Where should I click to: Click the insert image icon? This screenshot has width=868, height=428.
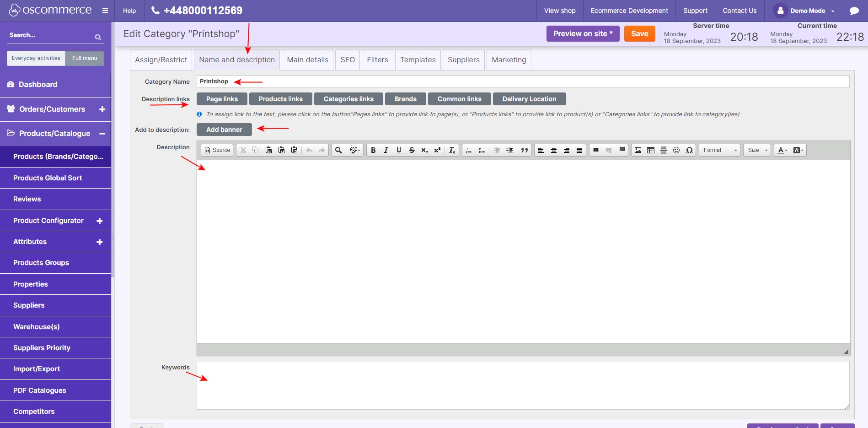[638, 150]
